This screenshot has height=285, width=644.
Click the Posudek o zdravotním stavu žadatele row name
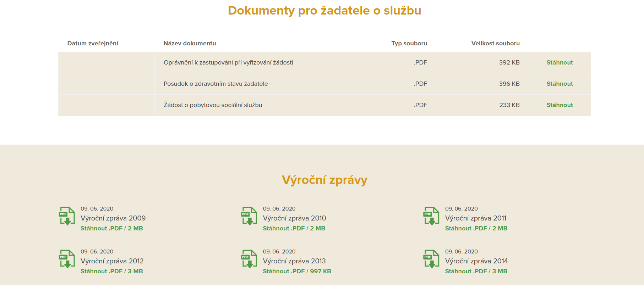pos(215,84)
